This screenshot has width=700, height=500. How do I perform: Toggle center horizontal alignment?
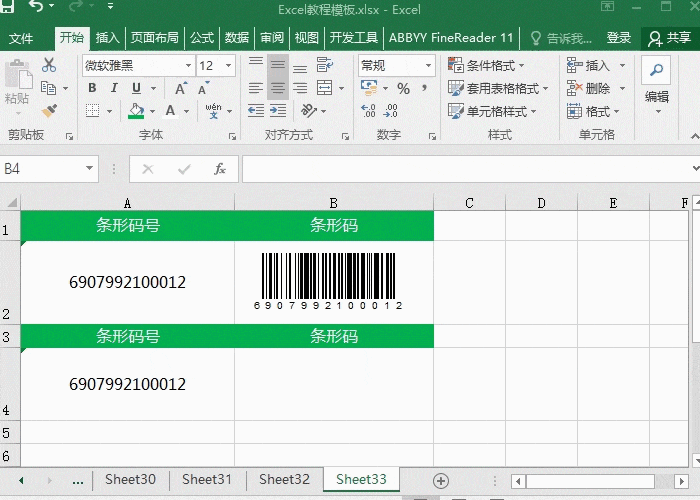pos(277,88)
